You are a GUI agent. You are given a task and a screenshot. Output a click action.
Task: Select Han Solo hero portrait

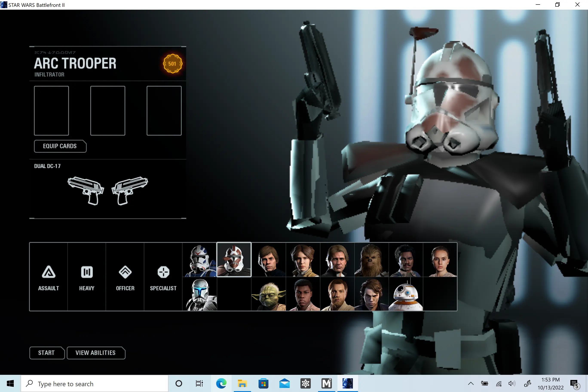(337, 260)
